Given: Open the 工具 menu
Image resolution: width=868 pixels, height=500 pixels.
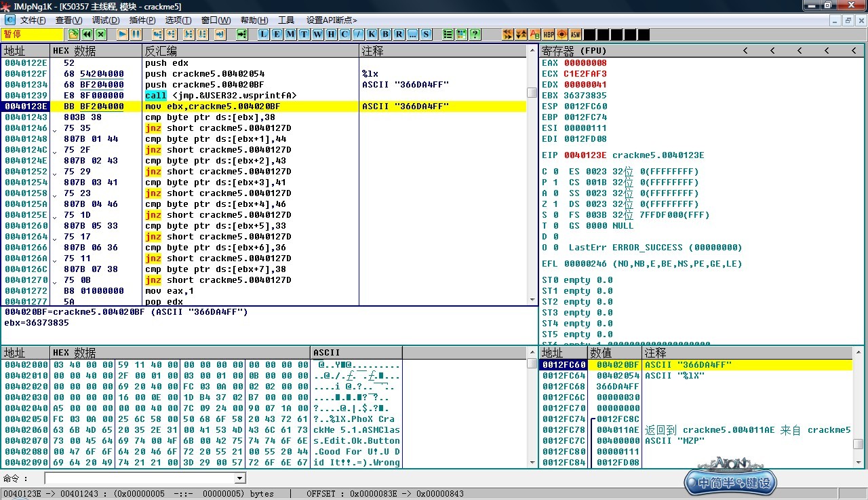Looking at the screenshot, I should point(286,20).
